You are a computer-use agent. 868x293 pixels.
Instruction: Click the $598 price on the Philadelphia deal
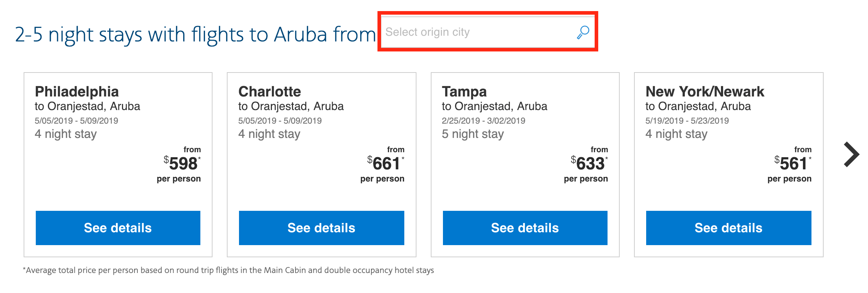[182, 163]
